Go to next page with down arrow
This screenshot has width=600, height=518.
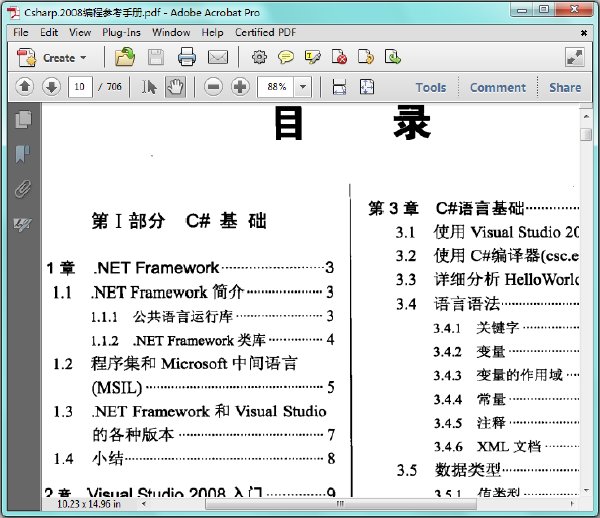point(51,87)
